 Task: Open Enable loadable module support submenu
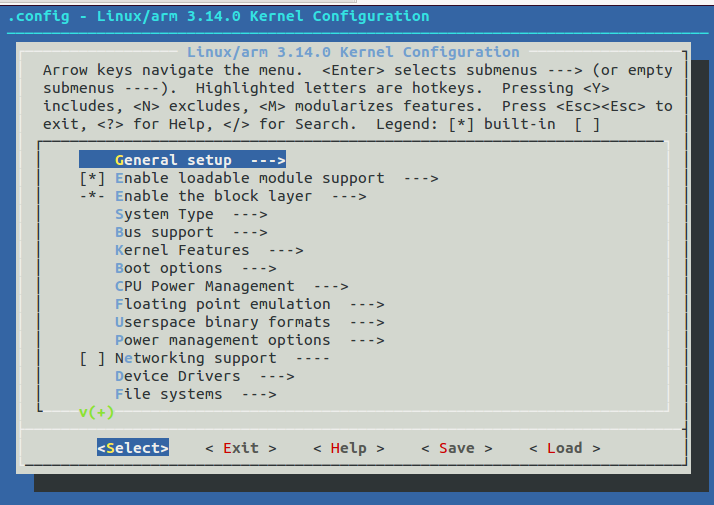click(x=277, y=178)
